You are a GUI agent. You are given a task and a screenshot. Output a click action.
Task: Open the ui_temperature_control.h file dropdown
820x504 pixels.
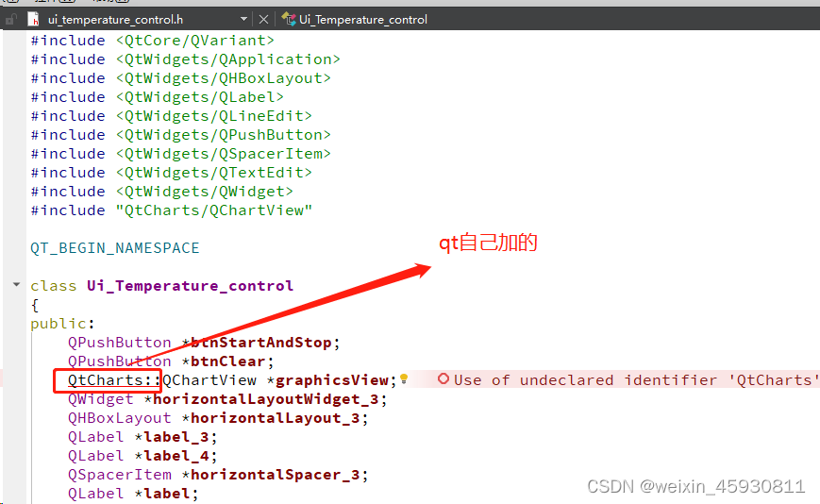[x=243, y=19]
